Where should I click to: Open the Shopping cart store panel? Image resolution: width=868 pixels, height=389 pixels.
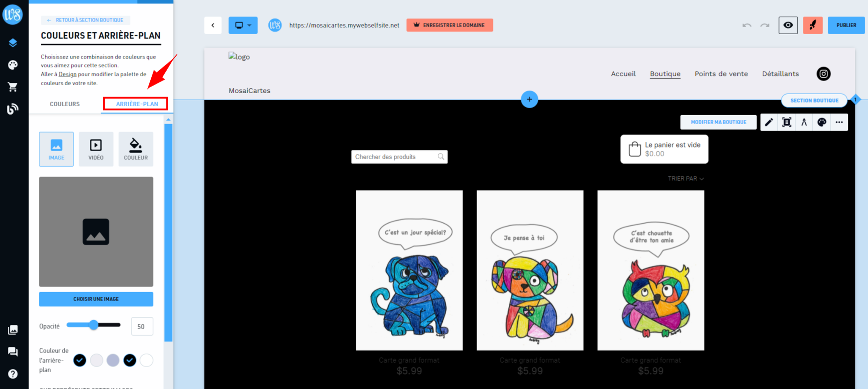pos(13,87)
